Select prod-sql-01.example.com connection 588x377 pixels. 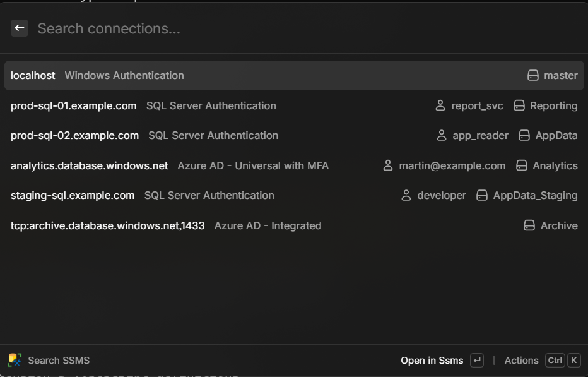pyautogui.click(x=294, y=106)
